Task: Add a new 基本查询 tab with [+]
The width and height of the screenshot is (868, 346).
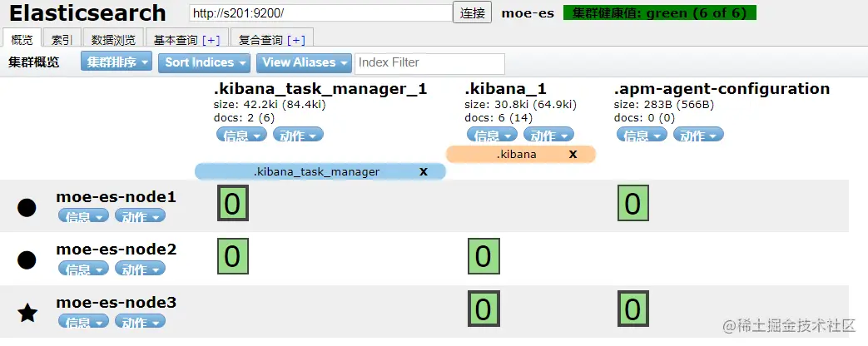Action: 211,40
